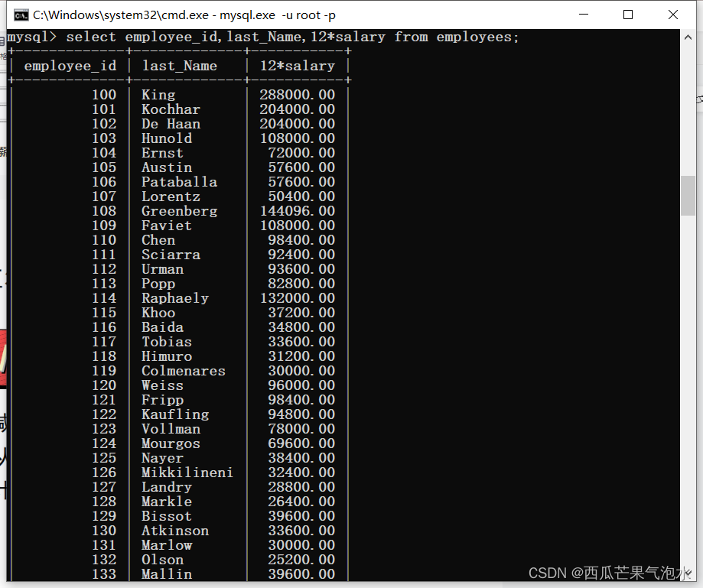This screenshot has height=588, width=703.
Task: Click salary value 25200.00
Action: 301,560
